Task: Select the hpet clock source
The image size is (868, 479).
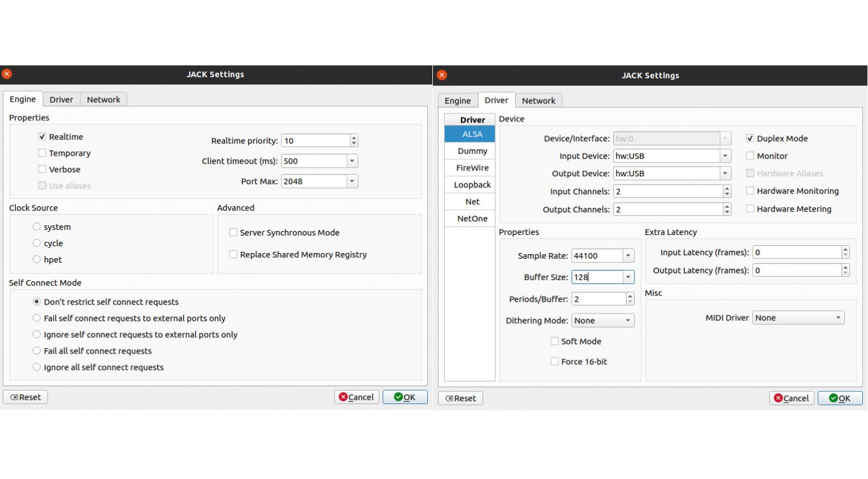Action: pyautogui.click(x=37, y=260)
